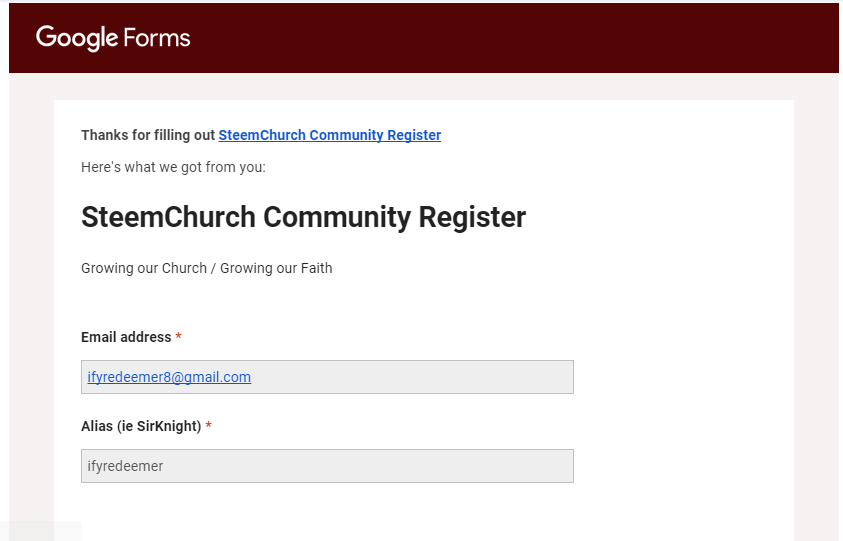Click the 'Thanks for filling out' text
Viewport: 843px width, 541px height.
pyautogui.click(x=148, y=135)
